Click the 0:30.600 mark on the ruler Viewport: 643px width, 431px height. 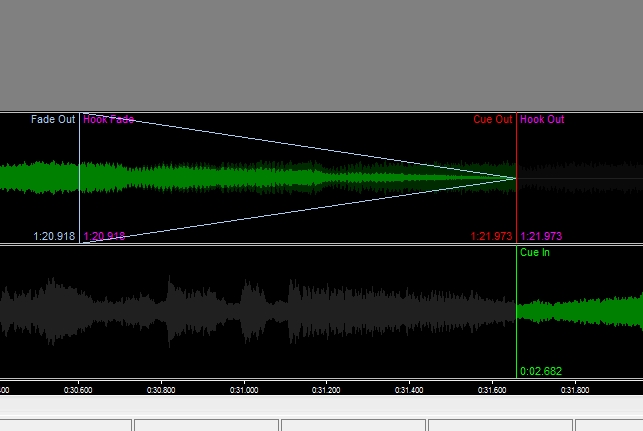(79, 389)
